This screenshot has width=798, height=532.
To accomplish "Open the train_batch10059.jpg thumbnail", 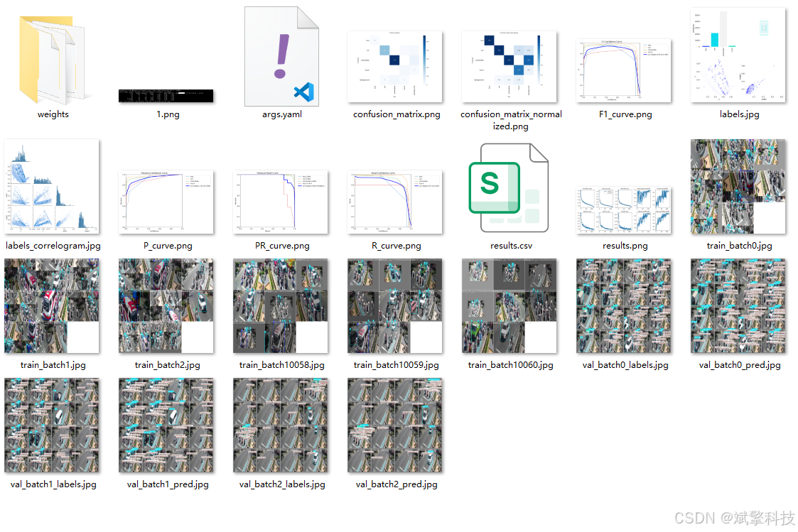I will point(395,305).
